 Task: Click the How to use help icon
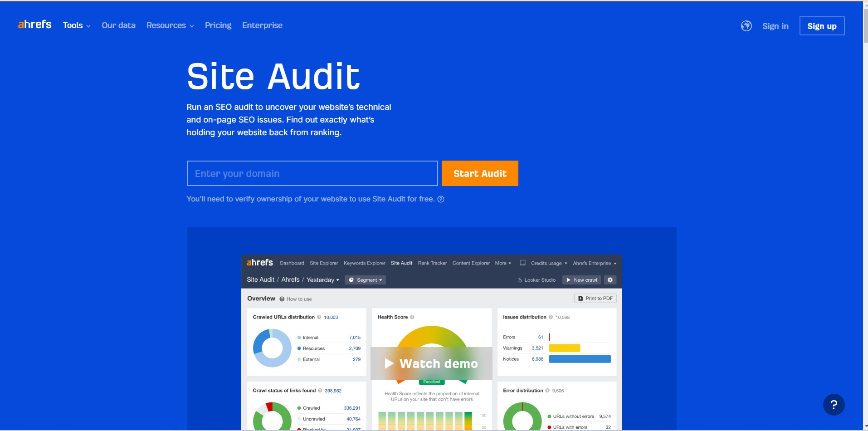(282, 299)
